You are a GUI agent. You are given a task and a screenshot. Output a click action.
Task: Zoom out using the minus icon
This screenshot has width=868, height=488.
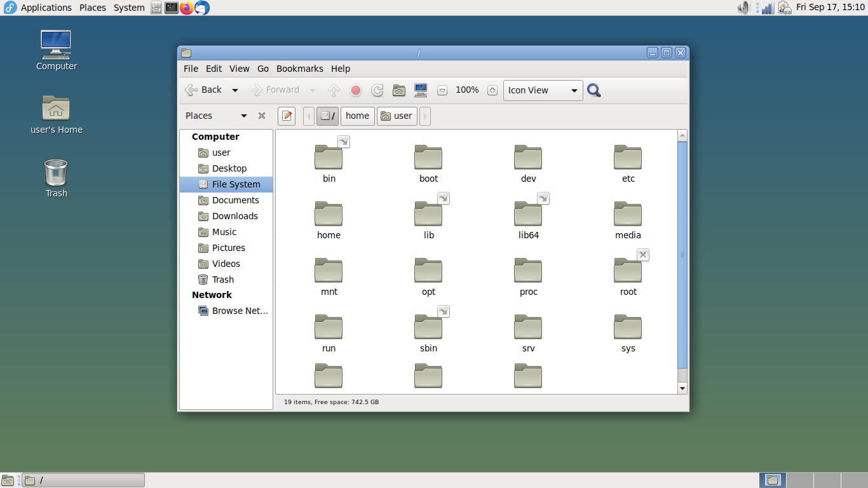(x=442, y=90)
